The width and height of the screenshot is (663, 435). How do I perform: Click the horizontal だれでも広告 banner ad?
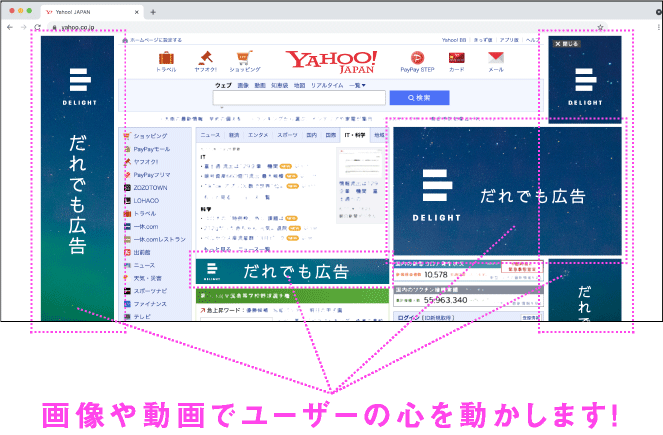click(290, 271)
